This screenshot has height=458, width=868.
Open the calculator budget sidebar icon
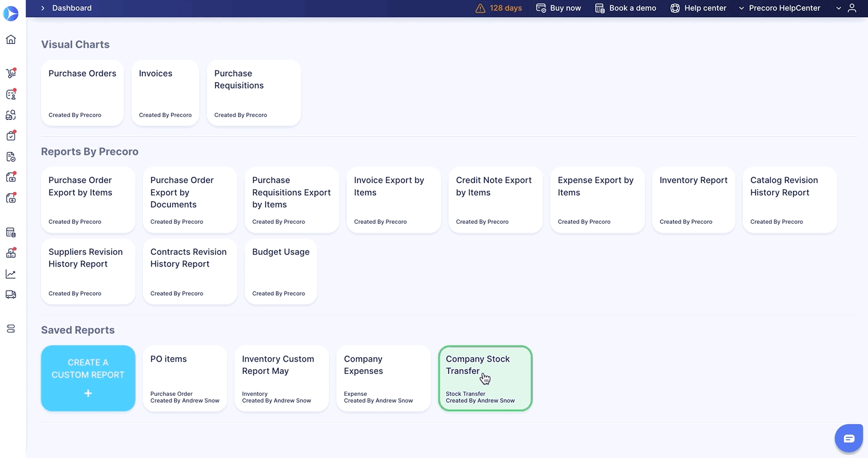[10, 232]
